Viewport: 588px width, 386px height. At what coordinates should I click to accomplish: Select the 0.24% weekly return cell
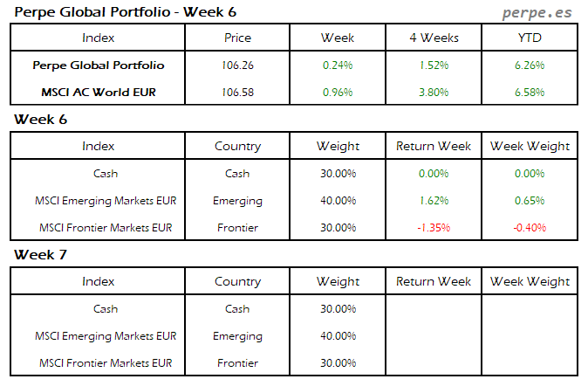tap(338, 65)
